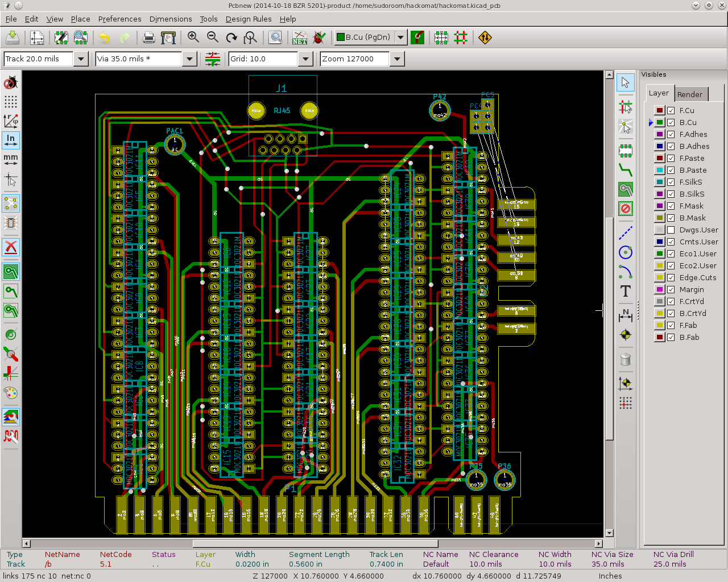Click the Zoom to fit icon
728x582 pixels.
point(250,38)
